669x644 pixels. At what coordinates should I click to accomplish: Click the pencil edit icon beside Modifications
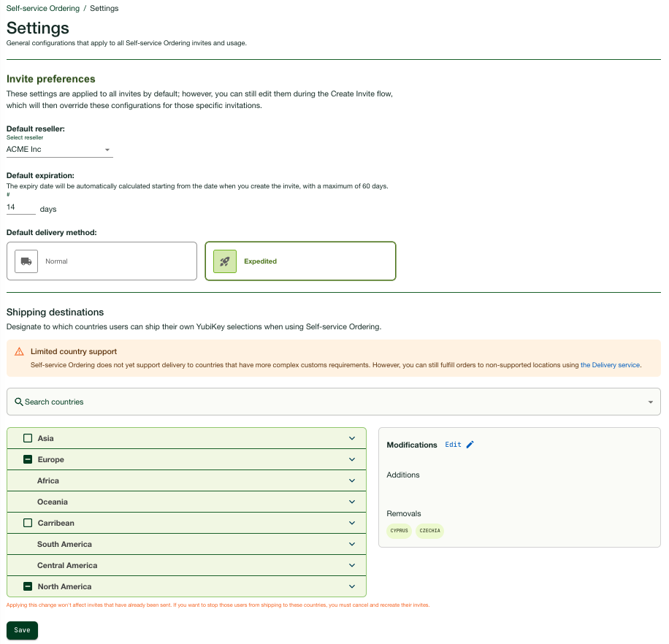(x=470, y=445)
